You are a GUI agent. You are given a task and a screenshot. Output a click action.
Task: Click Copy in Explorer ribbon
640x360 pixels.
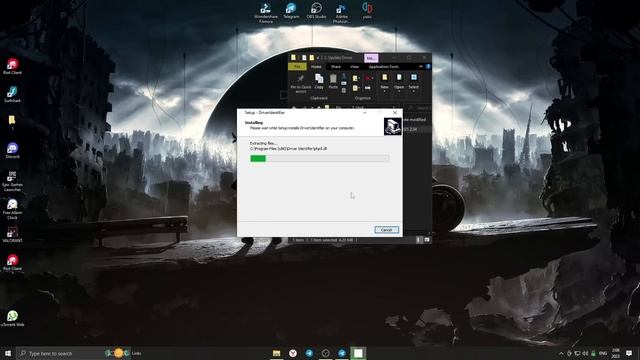(319, 81)
